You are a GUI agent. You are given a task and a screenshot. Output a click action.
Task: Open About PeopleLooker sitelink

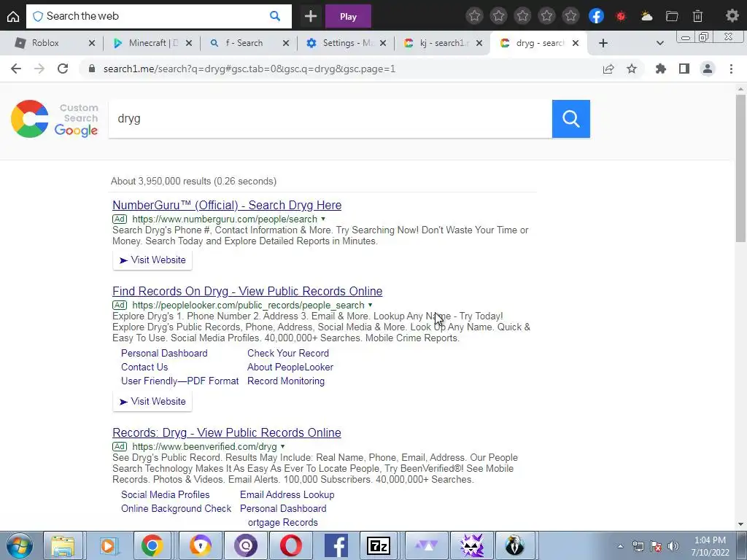(290, 367)
